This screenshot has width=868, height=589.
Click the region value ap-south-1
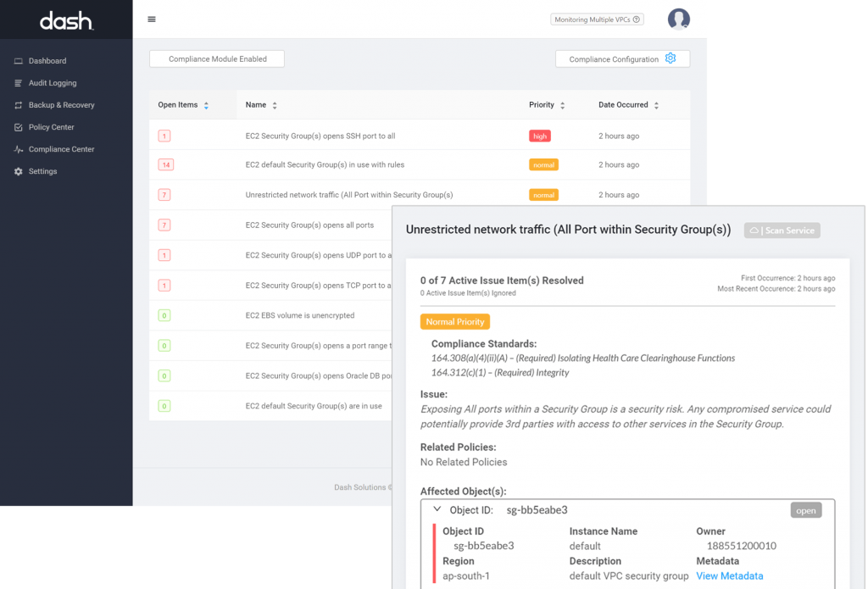coord(466,575)
